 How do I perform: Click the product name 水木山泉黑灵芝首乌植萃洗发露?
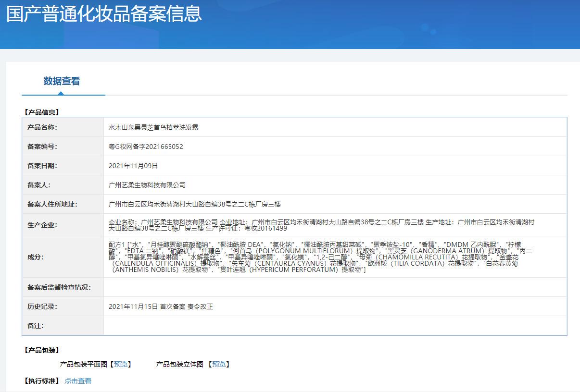[153, 127]
